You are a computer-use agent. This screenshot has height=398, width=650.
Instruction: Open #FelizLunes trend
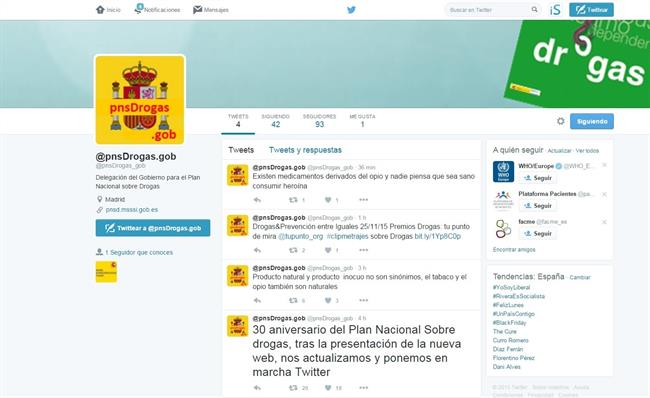pos(508,305)
